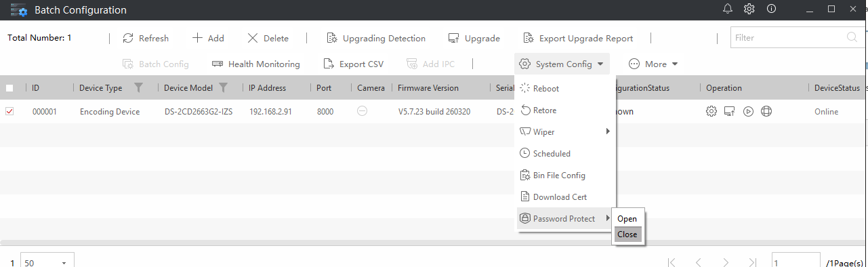Add a new device
Image resolution: width=868 pixels, height=267 pixels.
[208, 38]
